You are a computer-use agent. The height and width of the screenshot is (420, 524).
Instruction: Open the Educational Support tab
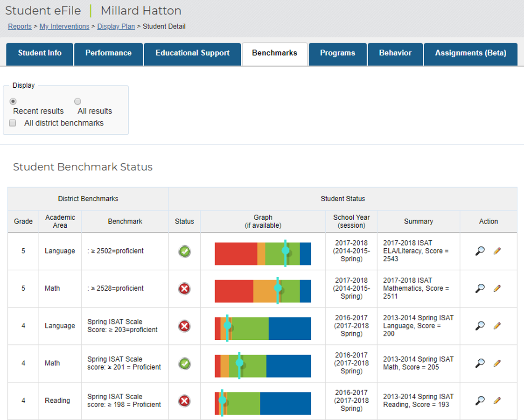192,53
